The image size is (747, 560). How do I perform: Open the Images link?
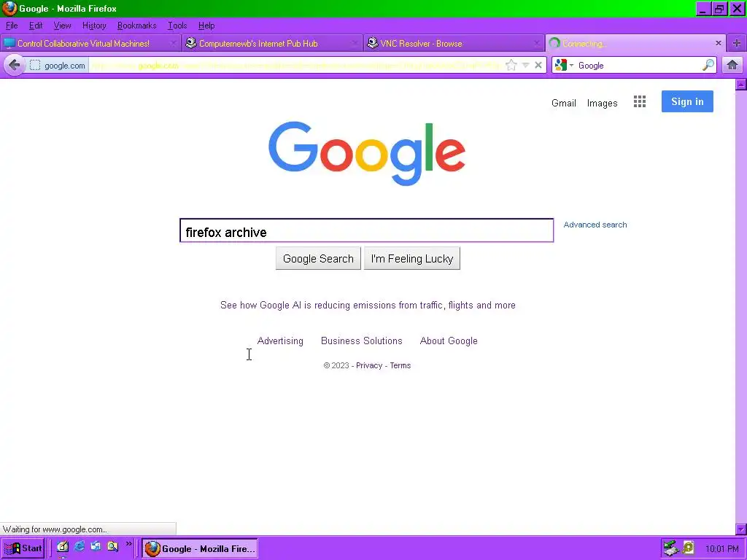[x=602, y=104]
